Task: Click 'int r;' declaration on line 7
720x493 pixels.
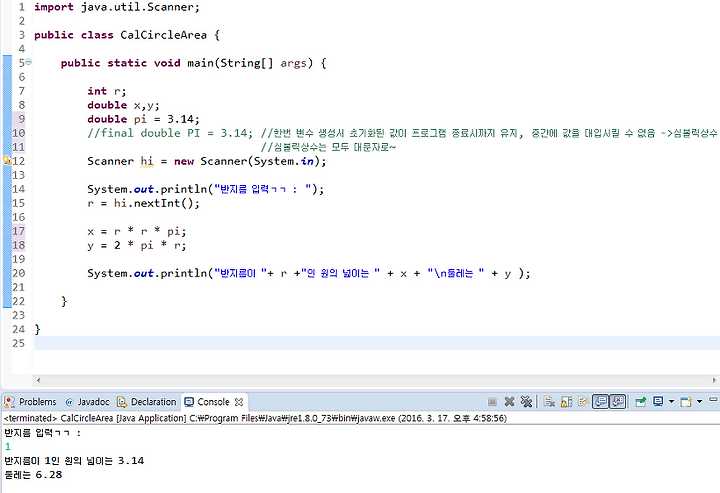Action: 107,91
